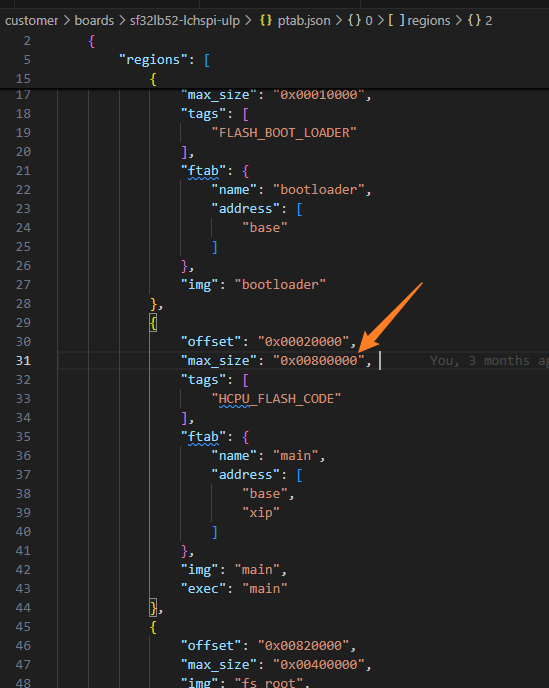Click line number 31 in the gutter

coord(23,361)
